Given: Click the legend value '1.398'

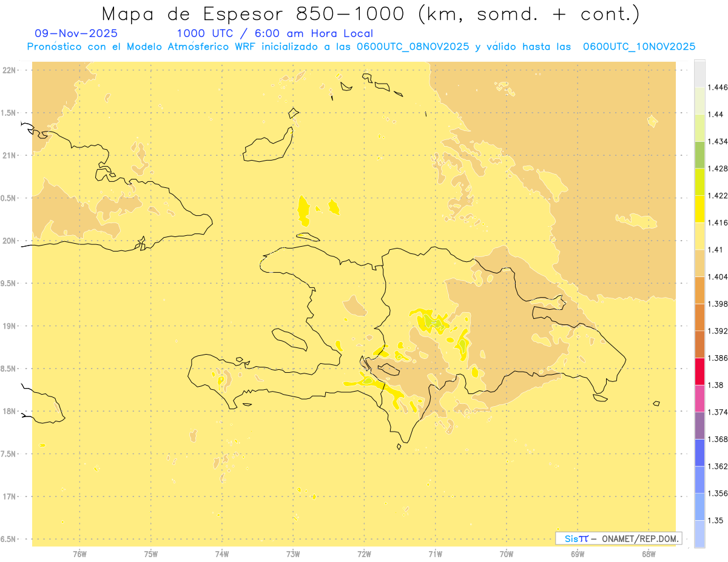Looking at the screenshot, I should pos(718,304).
